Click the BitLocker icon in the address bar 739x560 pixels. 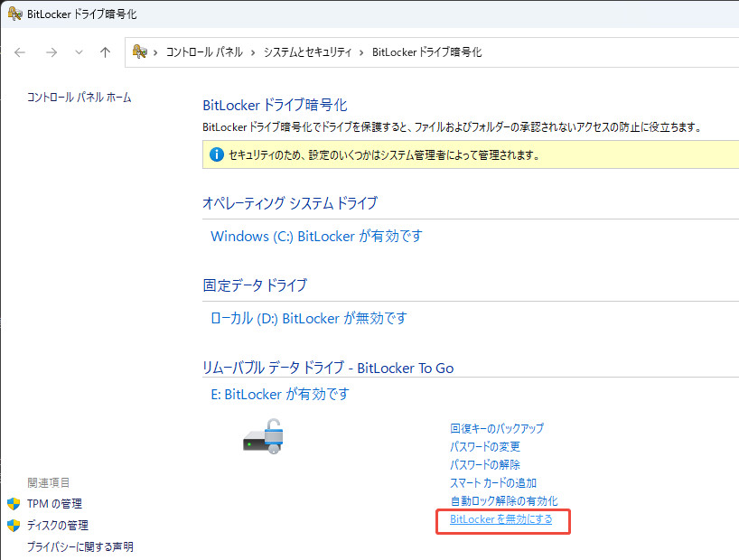tap(139, 51)
